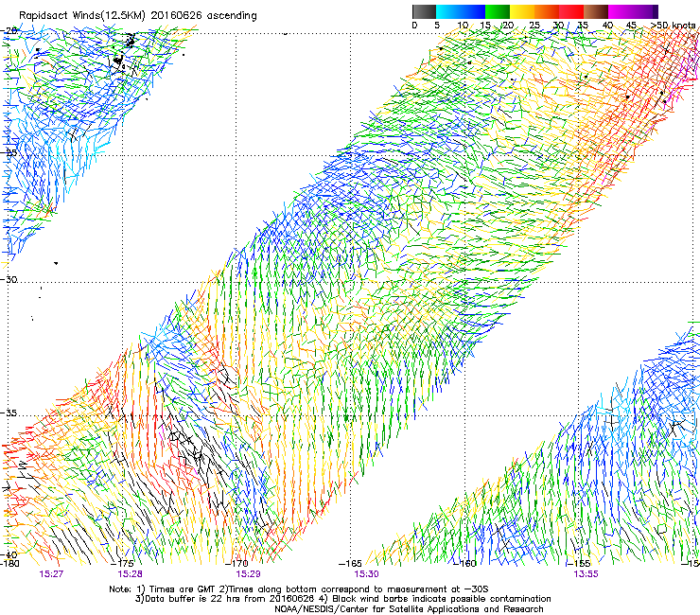This screenshot has width=700, height=615.
Task: Click the magenta-purple 40-50 knots legend swatch
Action: (633, 11)
